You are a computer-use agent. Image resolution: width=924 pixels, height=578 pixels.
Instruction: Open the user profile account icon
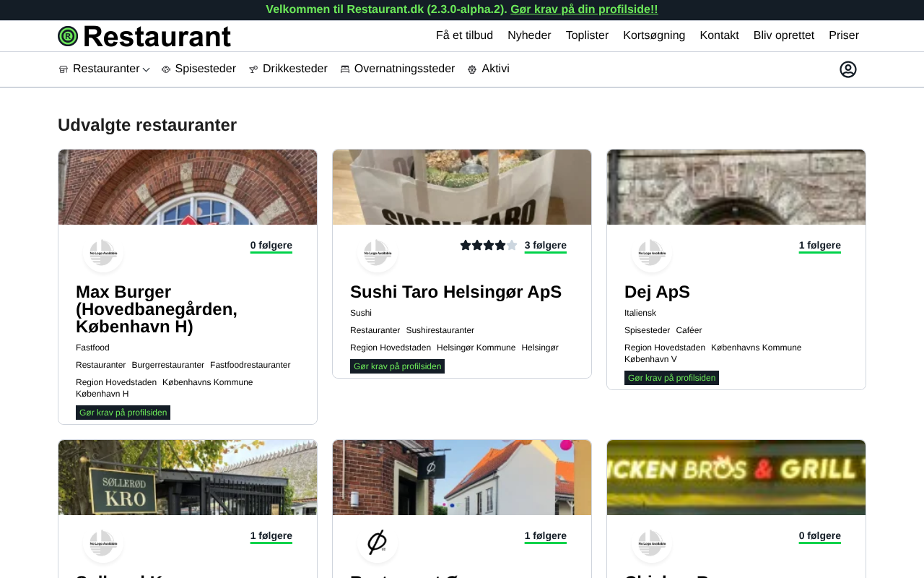click(x=848, y=69)
